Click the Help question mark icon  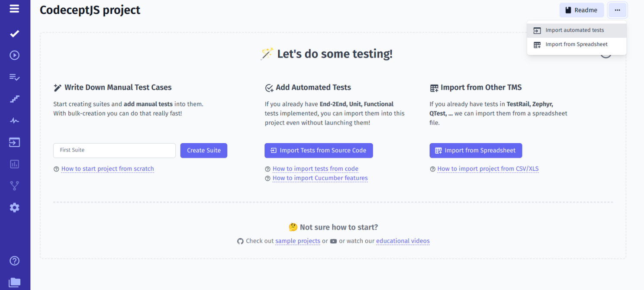click(x=14, y=261)
